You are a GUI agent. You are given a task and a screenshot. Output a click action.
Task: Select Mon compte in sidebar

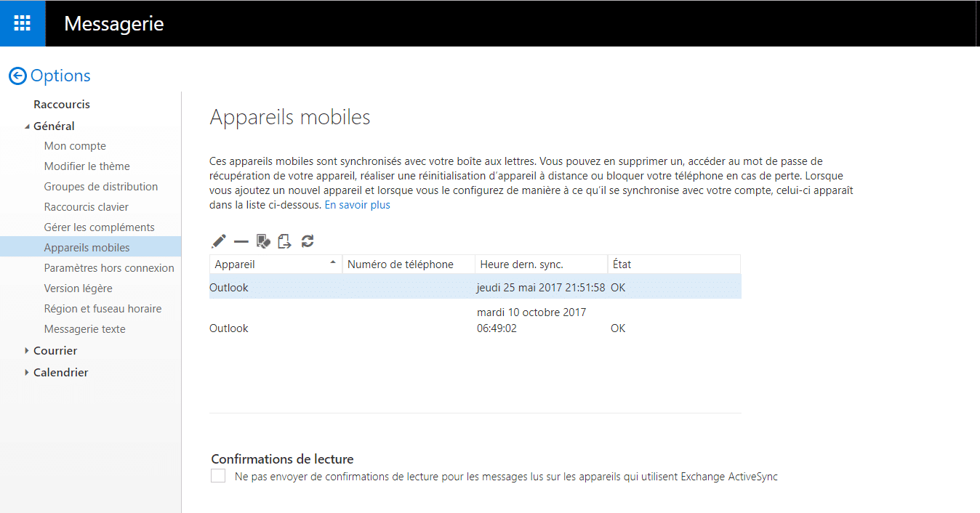(x=75, y=146)
